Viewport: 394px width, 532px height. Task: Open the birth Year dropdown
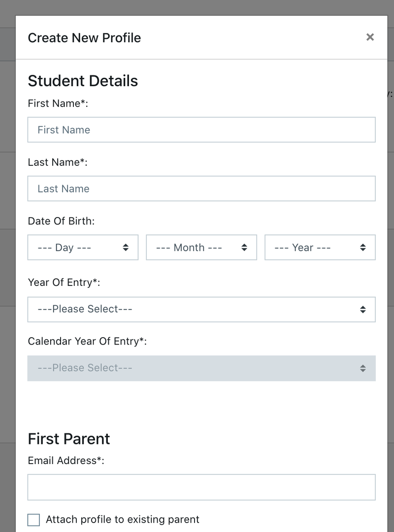click(320, 248)
